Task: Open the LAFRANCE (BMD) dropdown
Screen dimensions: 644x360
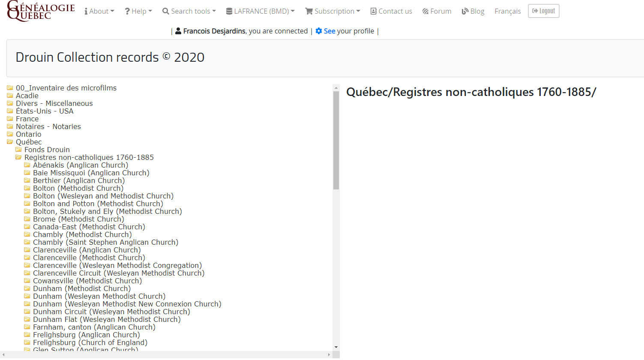Action: tap(261, 11)
